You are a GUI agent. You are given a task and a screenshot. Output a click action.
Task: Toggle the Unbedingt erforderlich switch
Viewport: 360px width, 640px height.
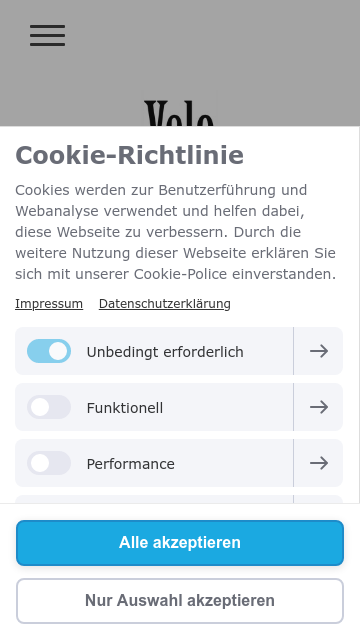point(49,351)
